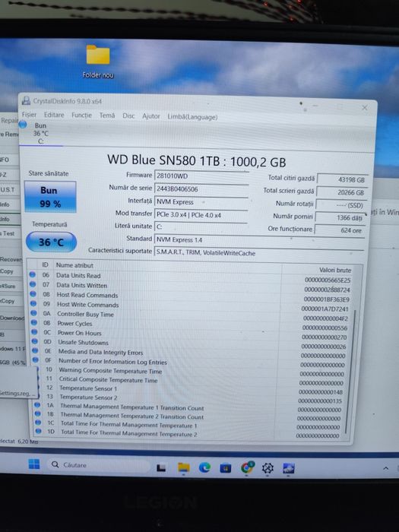
Task: Click the Total scrieri gazdă value 20266 GB
Action: coord(341,192)
